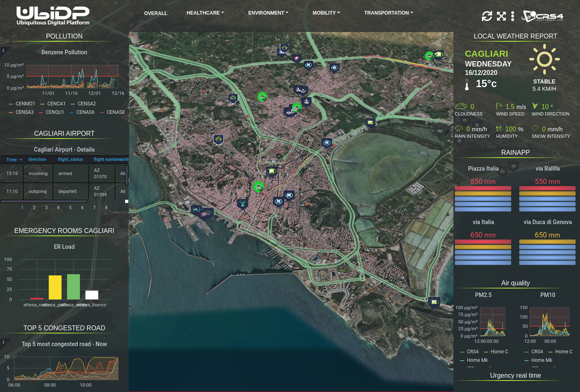The image size is (580, 392).
Task: Click the info icon on congested road panel
Action: click(x=4, y=342)
